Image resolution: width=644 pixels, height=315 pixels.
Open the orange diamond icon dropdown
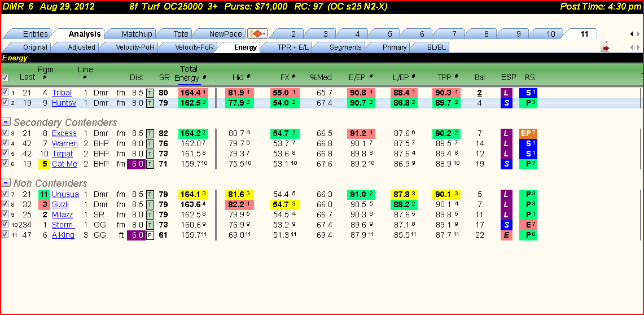pos(257,34)
